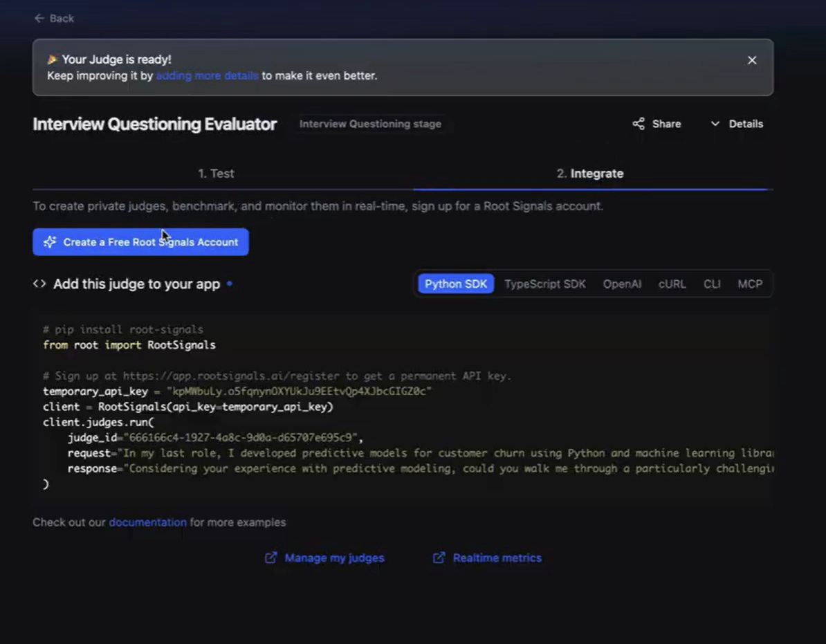Dismiss the Judge is ready notification
The width and height of the screenshot is (826, 644).
point(751,60)
